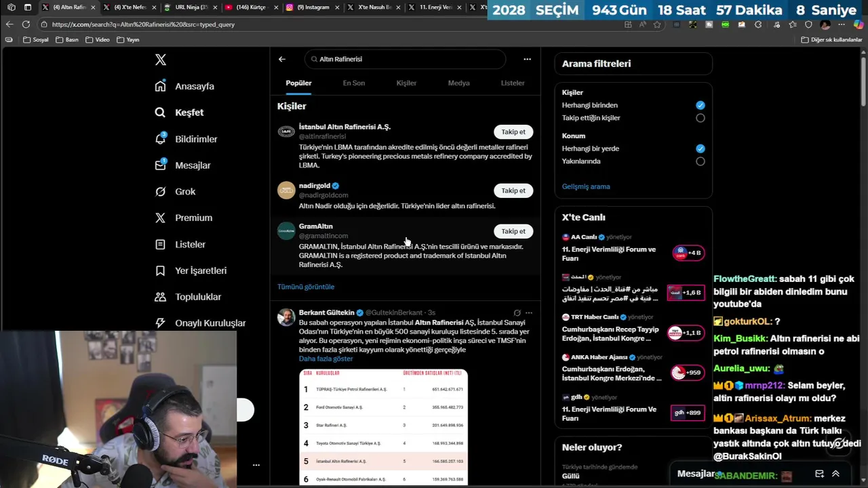This screenshot has width=868, height=488.
Task: Click 'Tümünü görüntüle' link
Action: click(x=306, y=287)
